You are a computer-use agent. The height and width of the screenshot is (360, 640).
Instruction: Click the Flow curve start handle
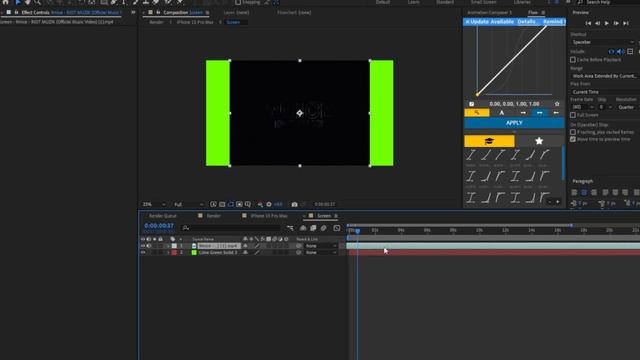(x=477, y=95)
